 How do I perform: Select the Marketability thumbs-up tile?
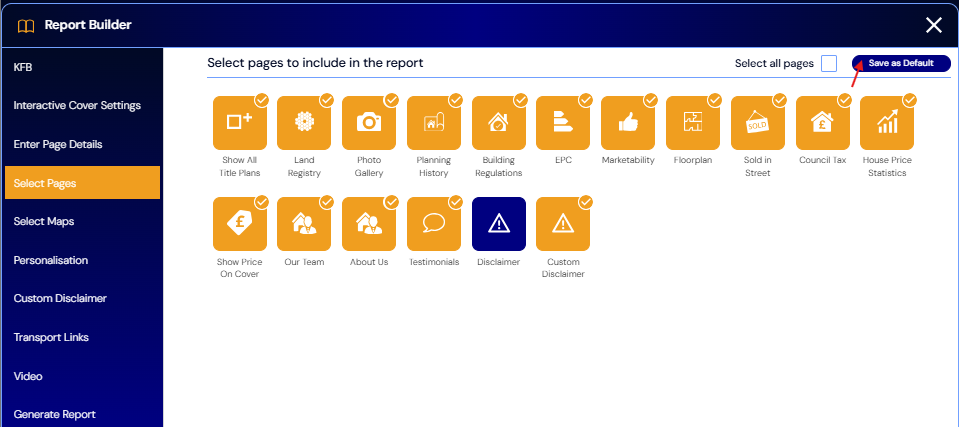(628, 123)
